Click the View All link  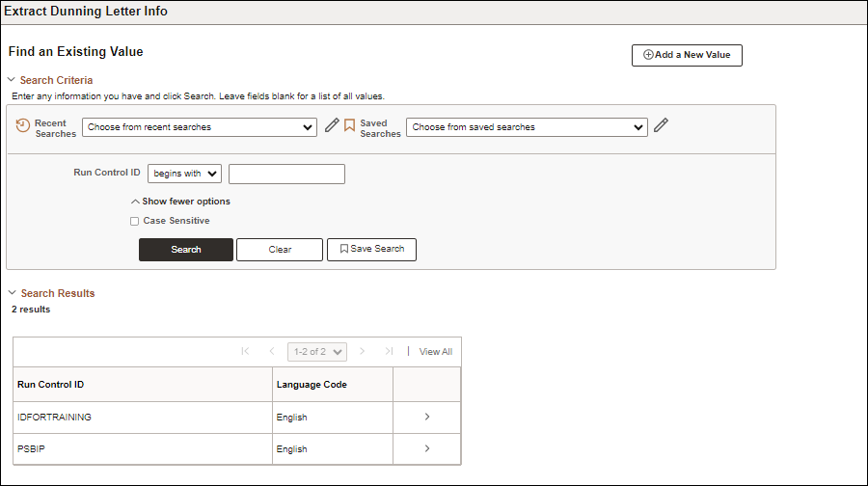tap(435, 352)
